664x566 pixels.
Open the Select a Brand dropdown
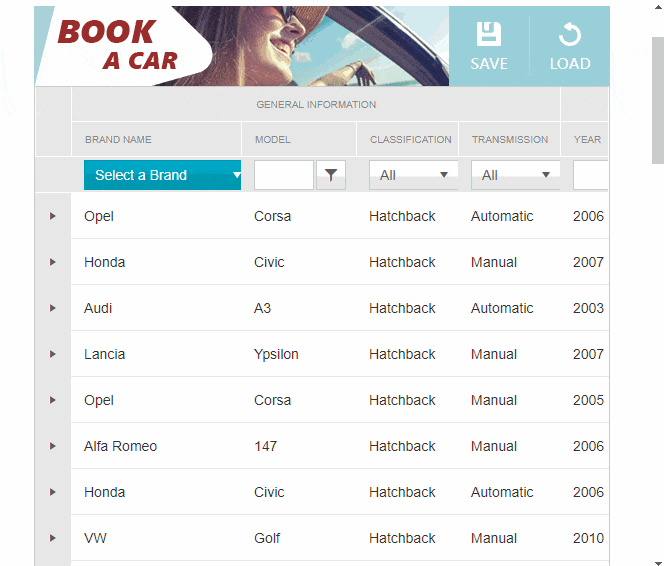162,175
